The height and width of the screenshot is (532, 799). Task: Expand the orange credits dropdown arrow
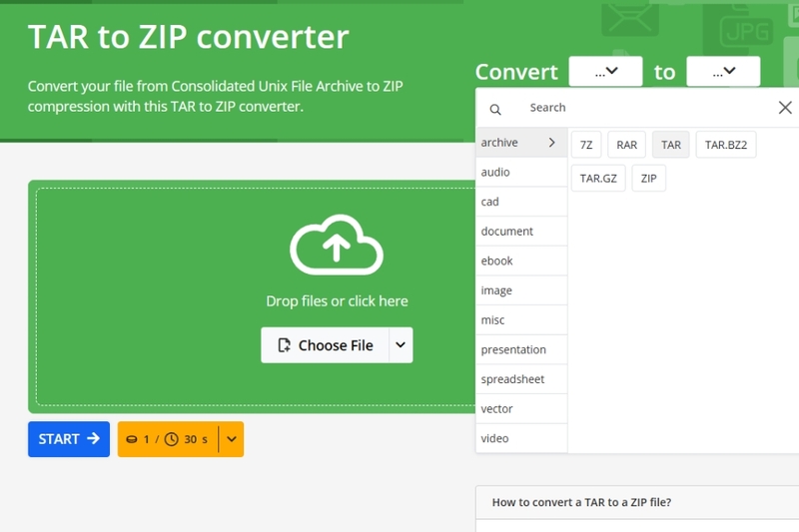232,439
